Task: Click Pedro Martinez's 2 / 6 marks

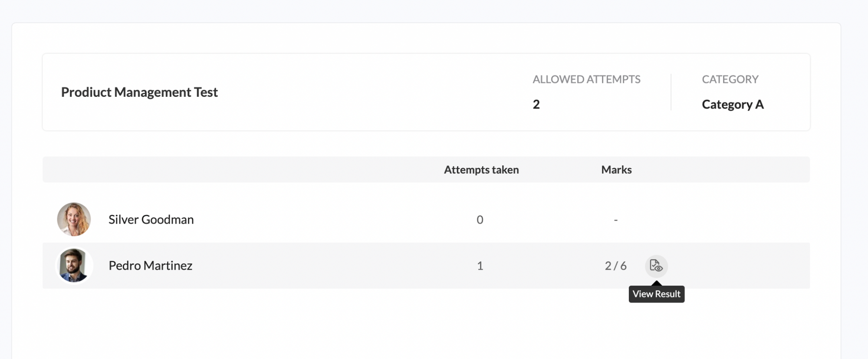Action: pyautogui.click(x=615, y=266)
